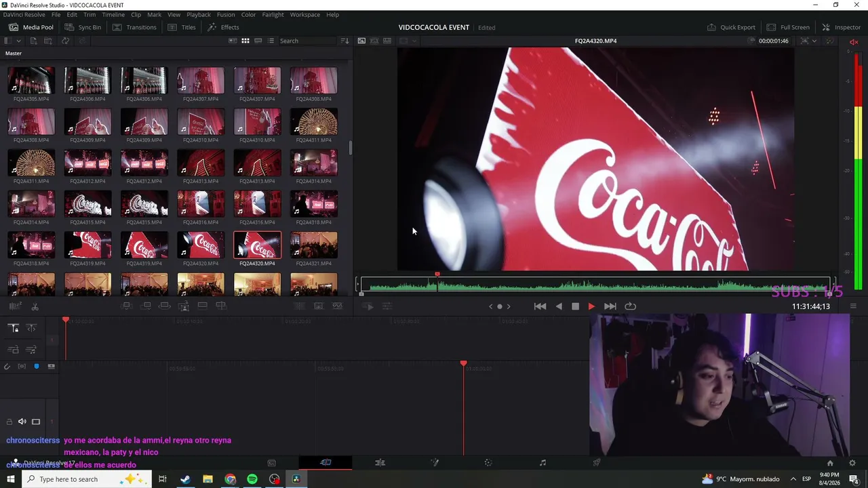Image resolution: width=868 pixels, height=488 pixels.
Task: Move the lower timeline red playhead
Action: pos(464,365)
